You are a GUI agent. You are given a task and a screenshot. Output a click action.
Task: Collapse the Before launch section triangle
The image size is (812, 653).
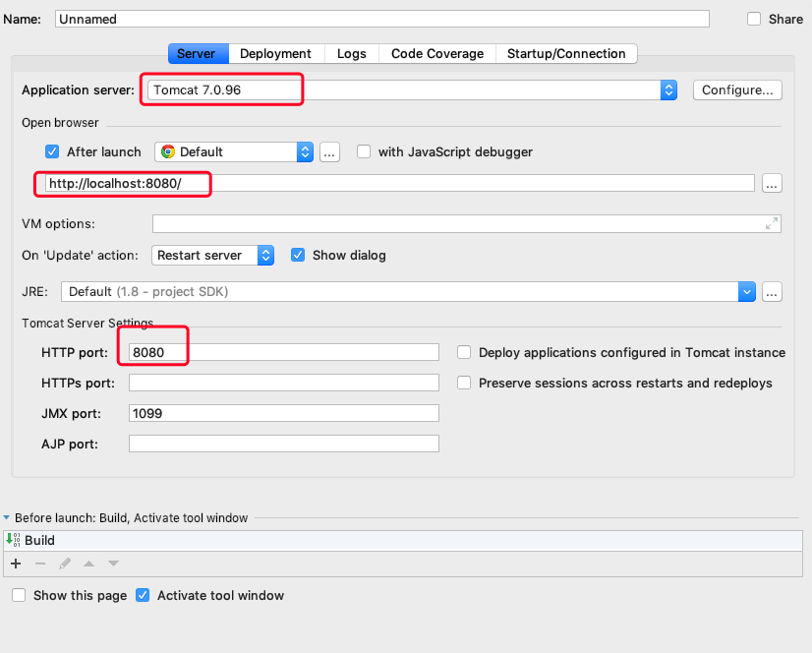point(7,517)
